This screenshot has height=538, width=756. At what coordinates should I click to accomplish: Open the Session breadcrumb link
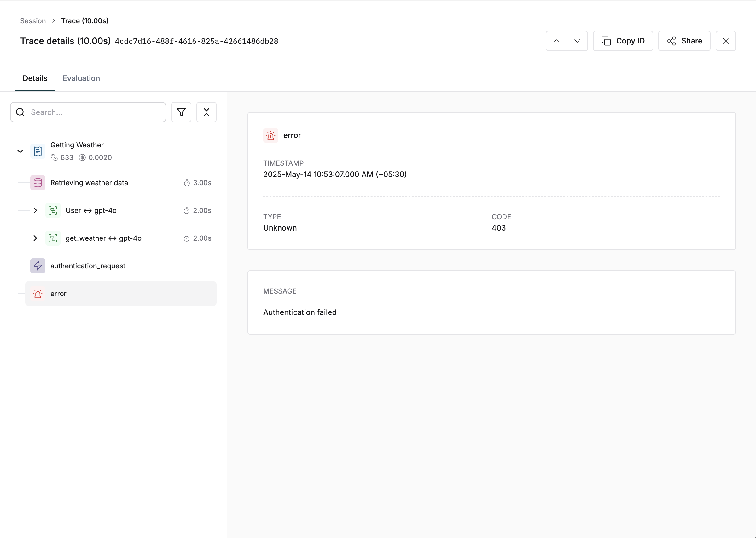[33, 21]
